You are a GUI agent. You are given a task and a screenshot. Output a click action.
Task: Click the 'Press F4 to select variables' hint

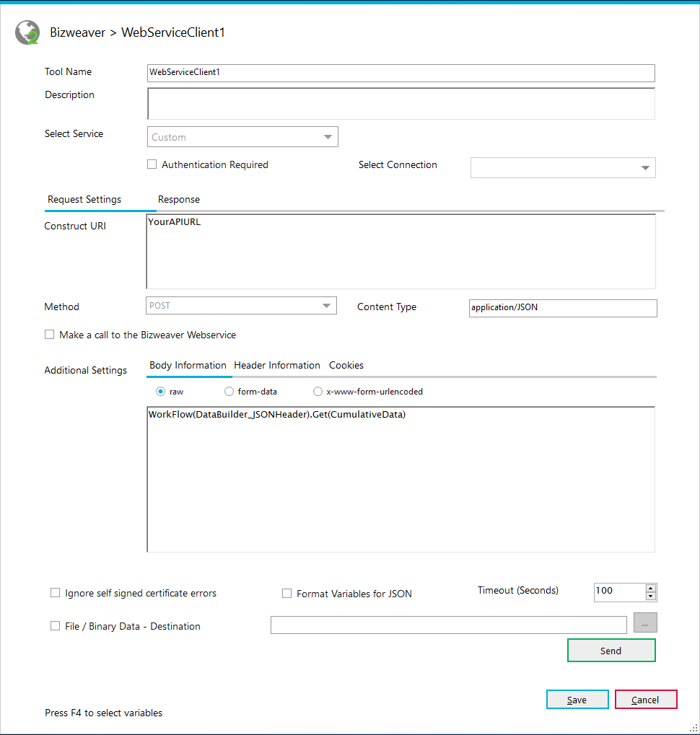coord(104,713)
